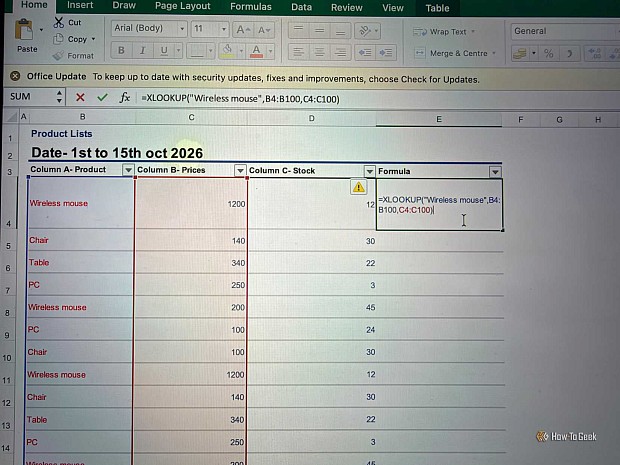620x465 pixels.
Task: Click the Wrap Text button
Action: [x=444, y=32]
